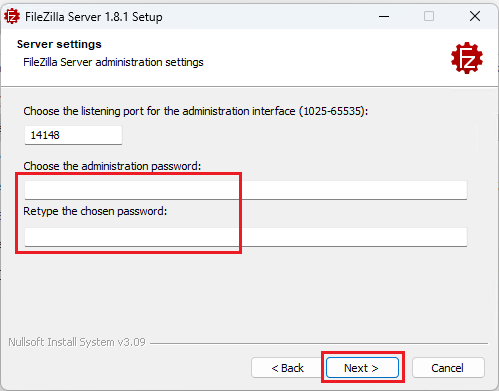Cancel the FileZilla Server installation
Viewport: 499px width, 391px height.
448,368
